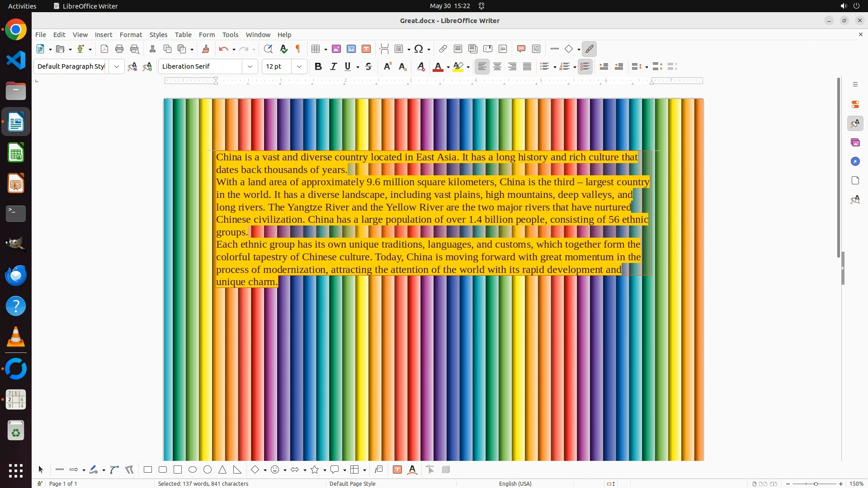Open the Special Character (Omega) icon
The width and height of the screenshot is (868, 488).
419,49
